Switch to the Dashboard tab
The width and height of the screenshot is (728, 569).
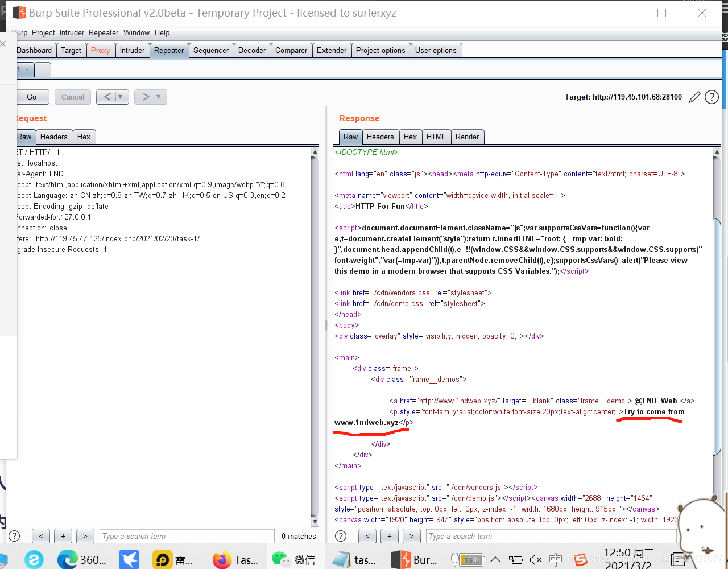pos(35,50)
